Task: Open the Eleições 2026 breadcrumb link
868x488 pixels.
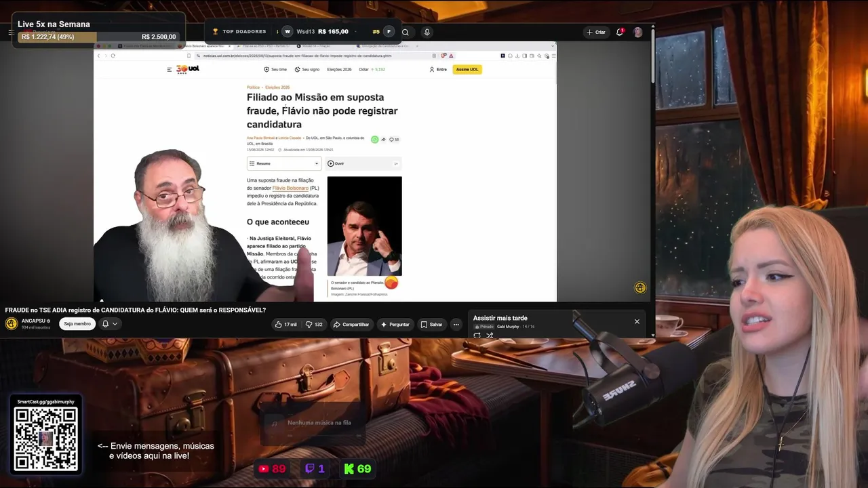Action: click(277, 87)
